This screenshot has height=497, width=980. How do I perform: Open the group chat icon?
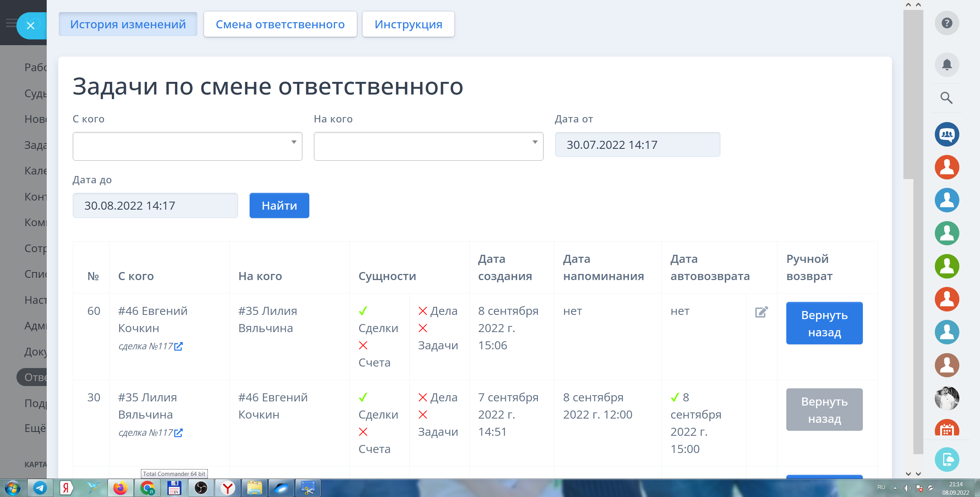click(x=946, y=134)
